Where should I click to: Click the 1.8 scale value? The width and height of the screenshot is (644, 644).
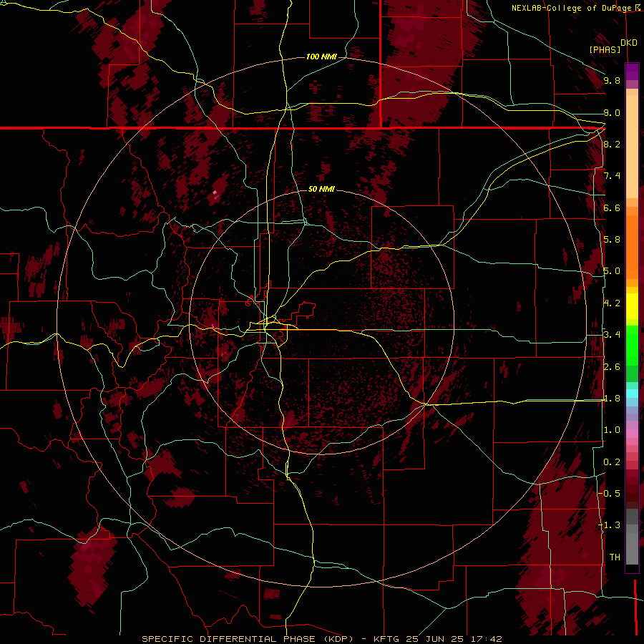[612, 399]
